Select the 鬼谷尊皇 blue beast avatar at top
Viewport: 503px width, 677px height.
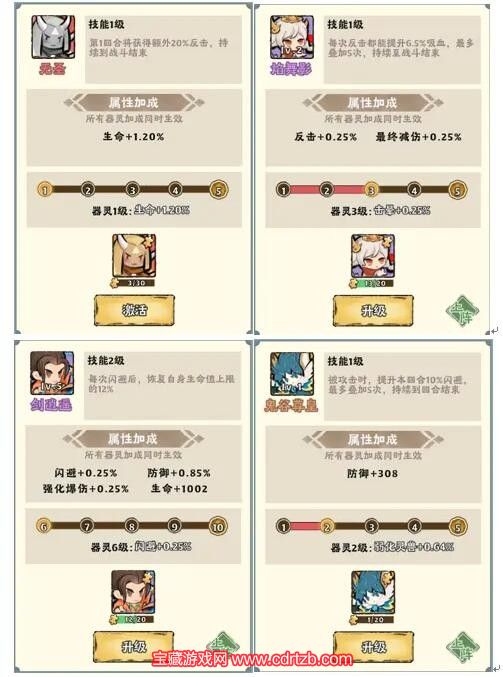(x=292, y=373)
